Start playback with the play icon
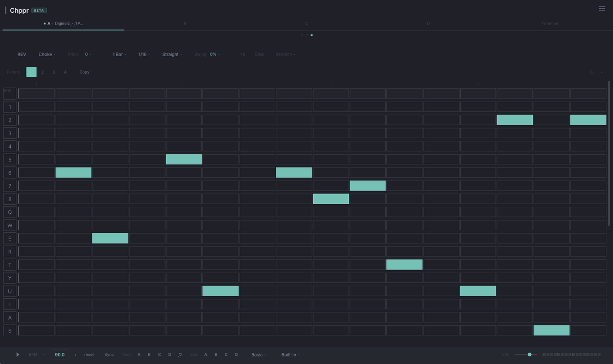613x364 pixels. point(18,354)
